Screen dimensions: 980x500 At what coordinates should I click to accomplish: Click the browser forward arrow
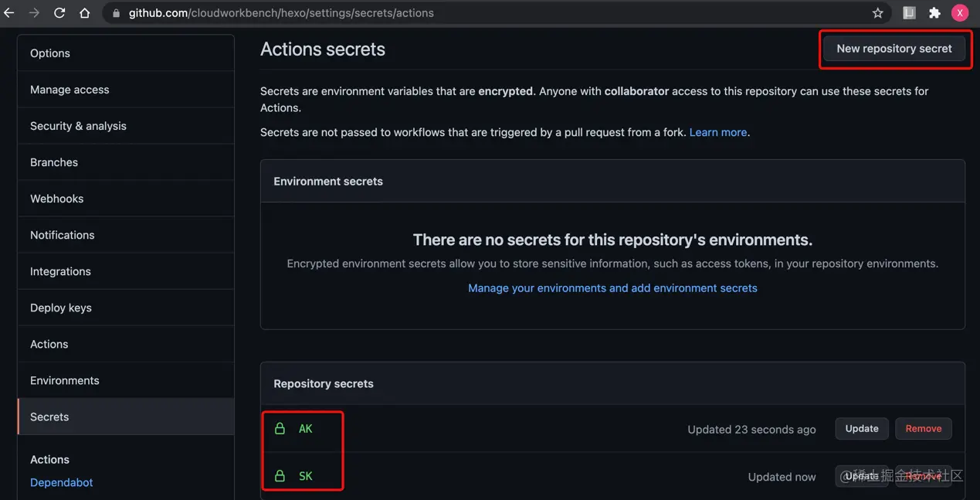34,13
